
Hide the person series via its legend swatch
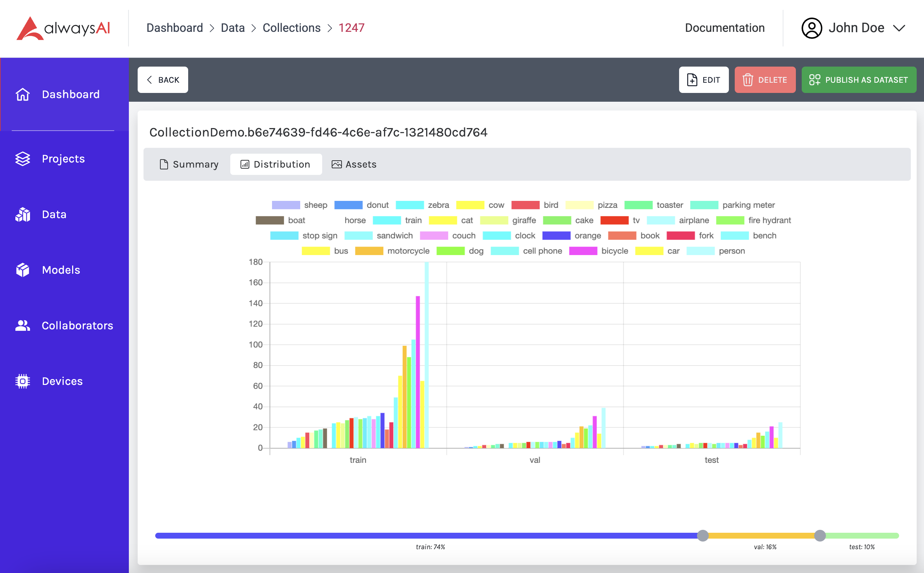[x=700, y=251]
